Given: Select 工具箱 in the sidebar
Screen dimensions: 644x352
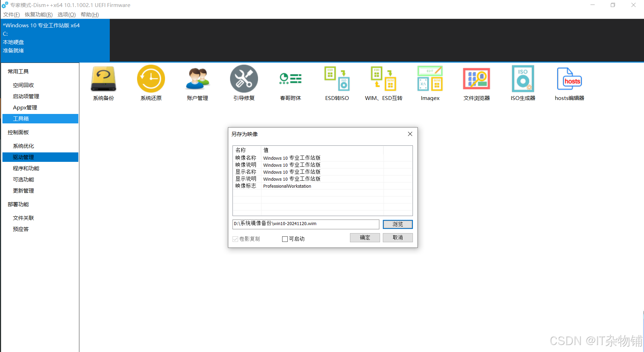Looking at the screenshot, I should pos(40,119).
